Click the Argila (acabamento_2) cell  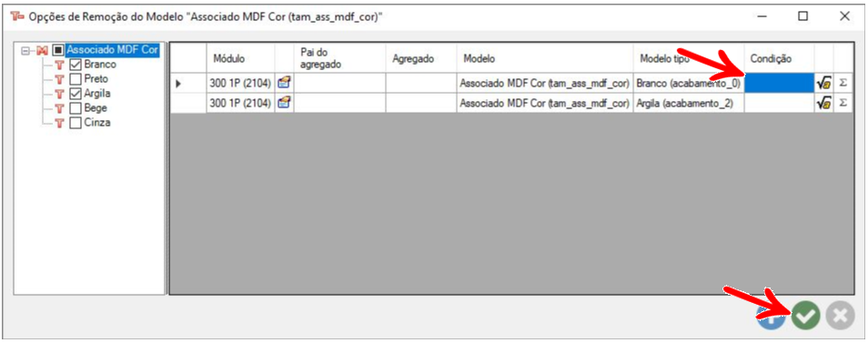[689, 103]
